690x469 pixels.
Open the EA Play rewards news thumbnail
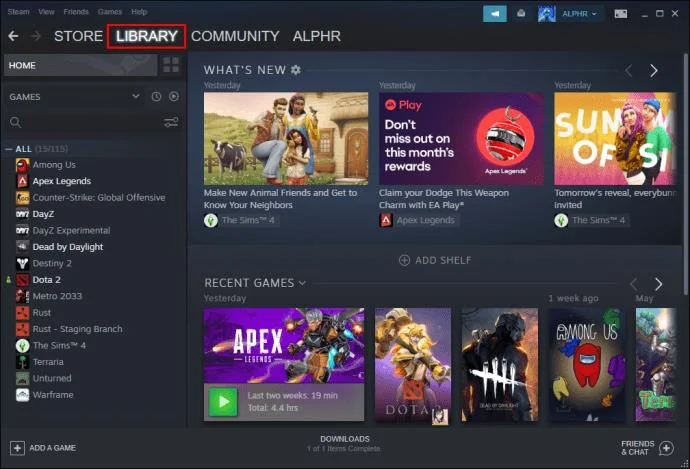pyautogui.click(x=461, y=139)
